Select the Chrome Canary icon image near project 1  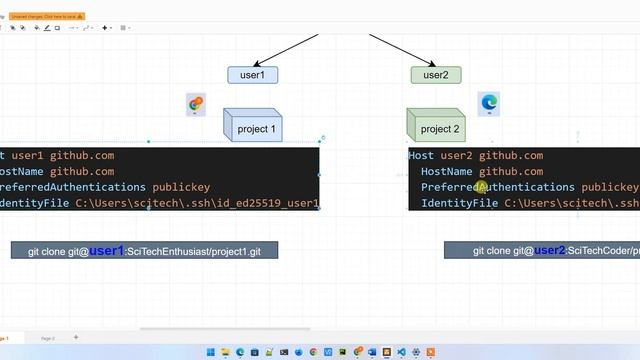(196, 104)
